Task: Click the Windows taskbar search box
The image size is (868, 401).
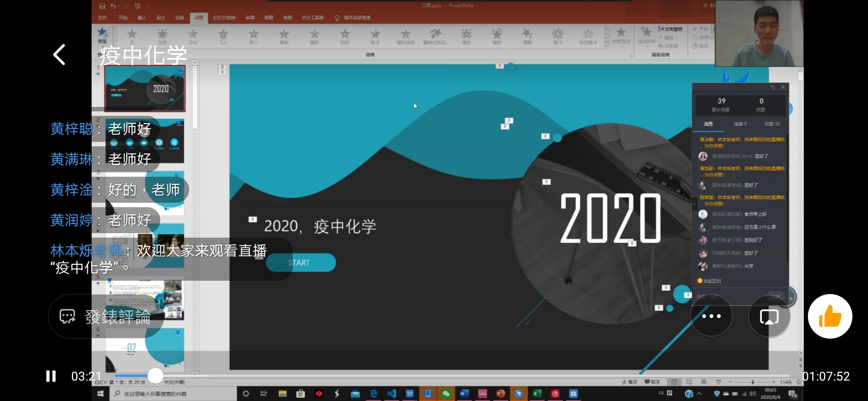Action: (174, 394)
